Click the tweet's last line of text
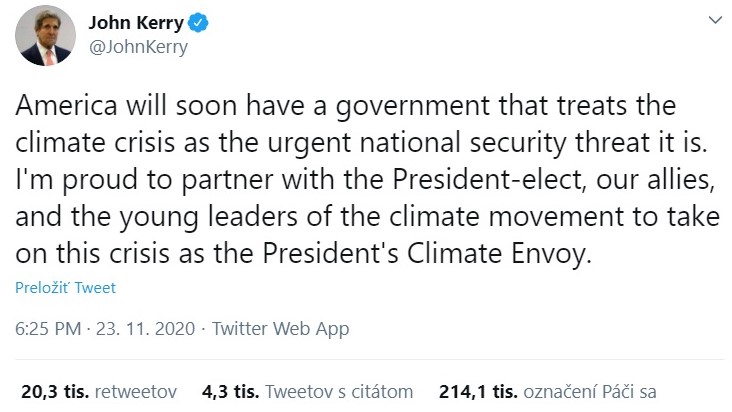 pos(304,254)
